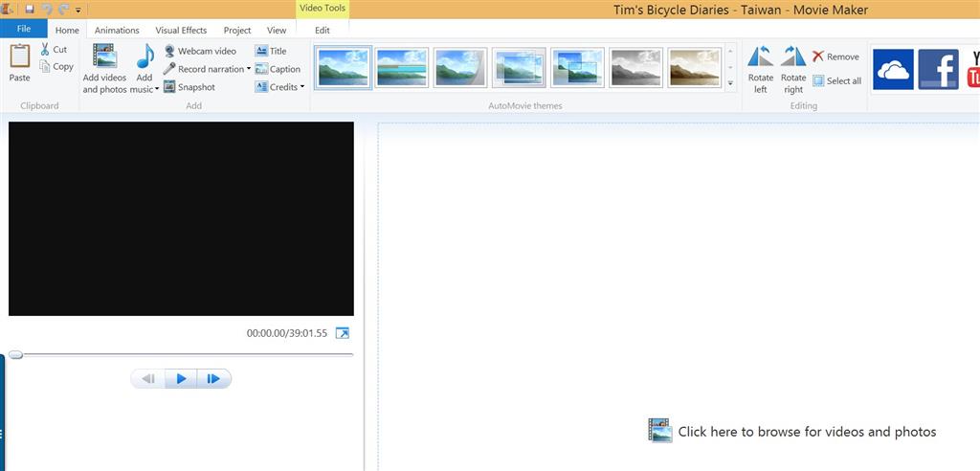980x471 pixels.
Task: Go to previous frame
Action: [x=148, y=378]
